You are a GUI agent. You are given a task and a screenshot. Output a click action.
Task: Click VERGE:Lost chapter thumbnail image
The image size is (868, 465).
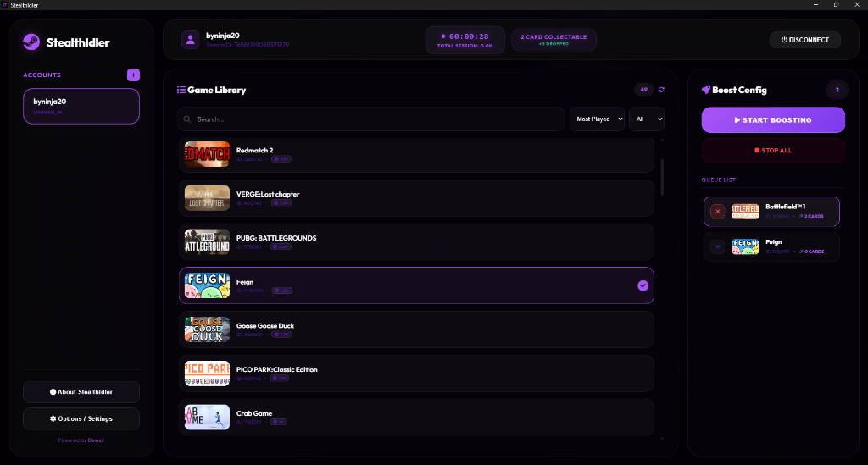tap(207, 198)
